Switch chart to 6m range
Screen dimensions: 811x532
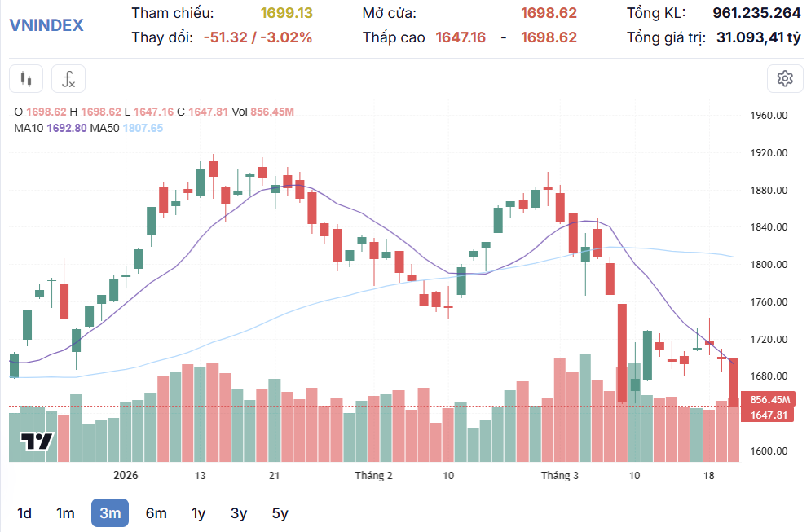[156, 513]
